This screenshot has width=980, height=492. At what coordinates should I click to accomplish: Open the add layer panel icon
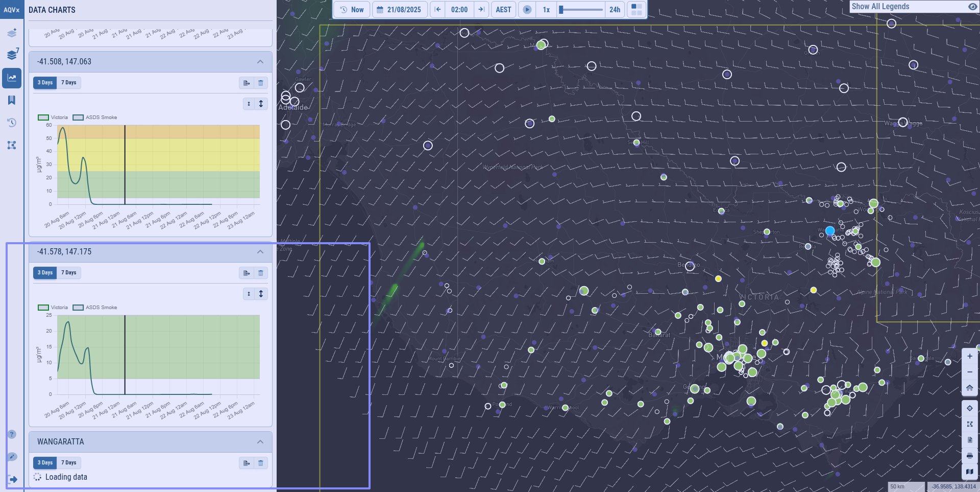(x=12, y=33)
